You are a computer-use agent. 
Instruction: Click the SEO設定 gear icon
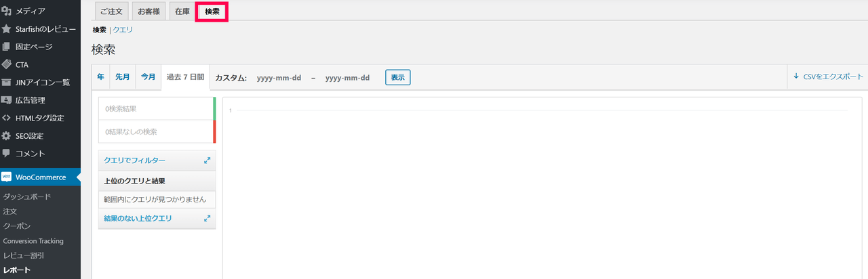coord(6,135)
